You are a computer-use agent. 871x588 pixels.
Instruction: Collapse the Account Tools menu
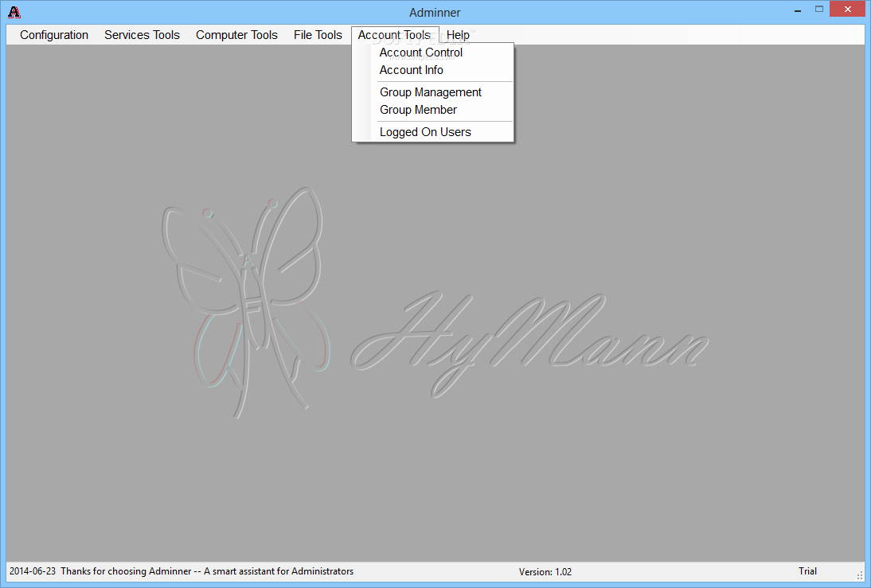[x=394, y=35]
